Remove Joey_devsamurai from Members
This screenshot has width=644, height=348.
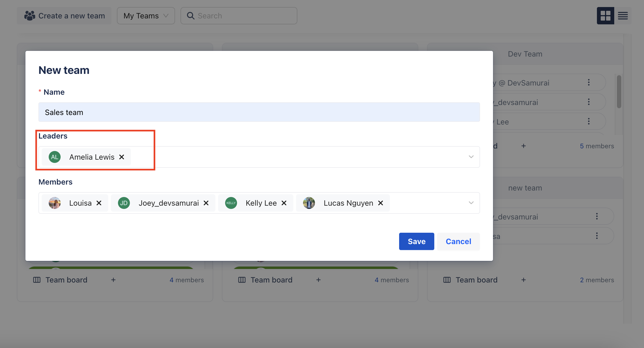coord(206,203)
